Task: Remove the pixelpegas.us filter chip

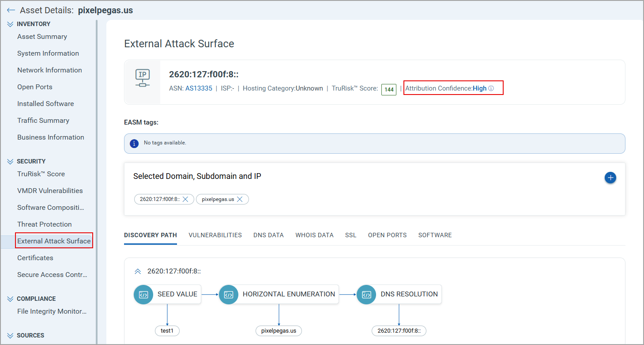Action: [x=240, y=199]
